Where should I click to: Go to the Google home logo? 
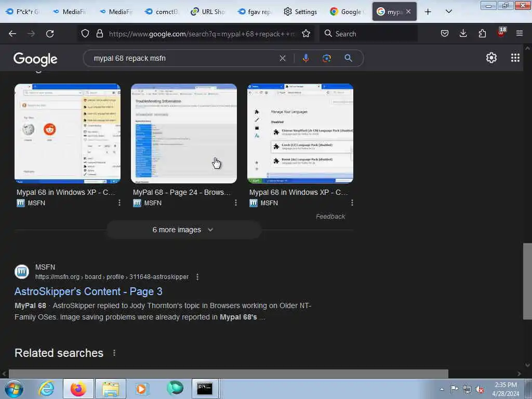click(35, 59)
